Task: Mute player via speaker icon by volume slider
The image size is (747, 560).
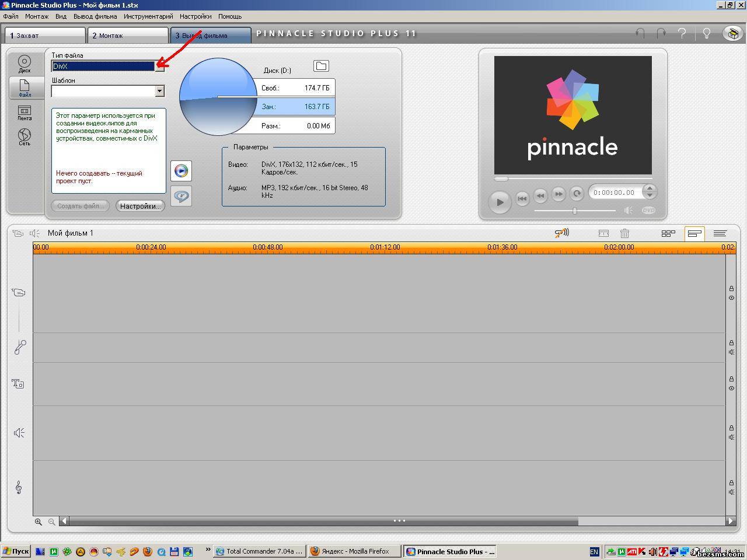Action: pos(629,211)
